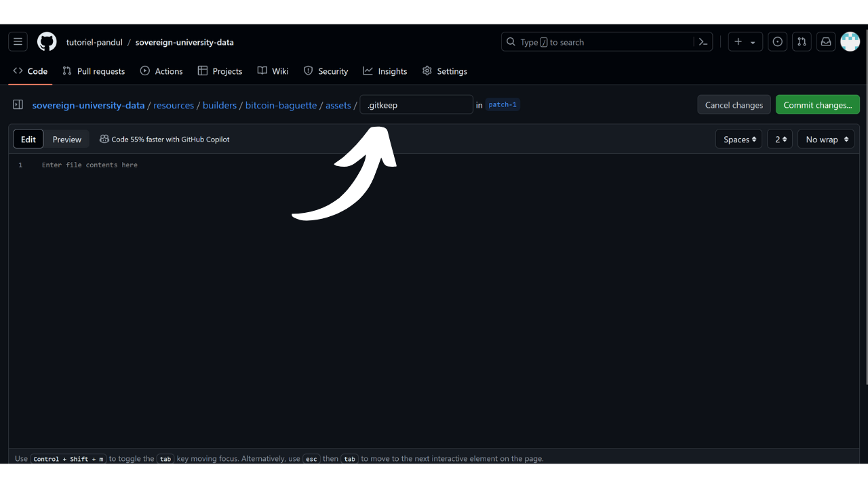
Task: Click the bitcoin-baguette breadcrumb link
Action: click(x=281, y=105)
